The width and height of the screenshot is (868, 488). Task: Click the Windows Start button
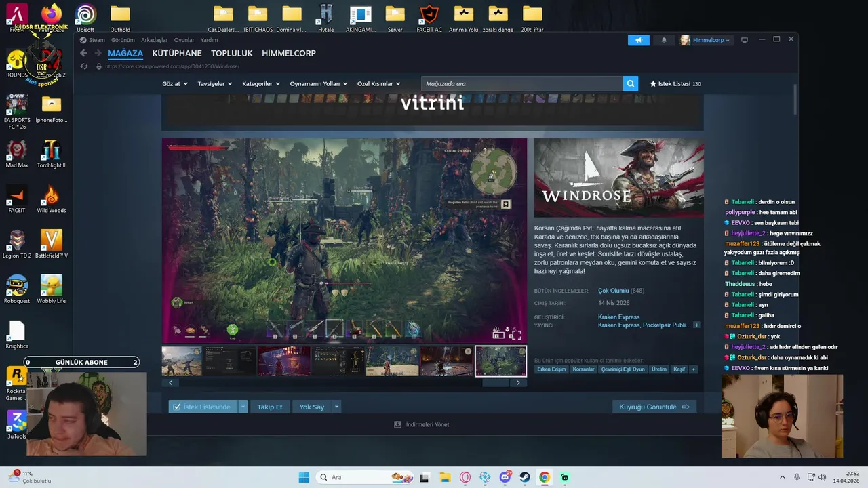tap(304, 477)
